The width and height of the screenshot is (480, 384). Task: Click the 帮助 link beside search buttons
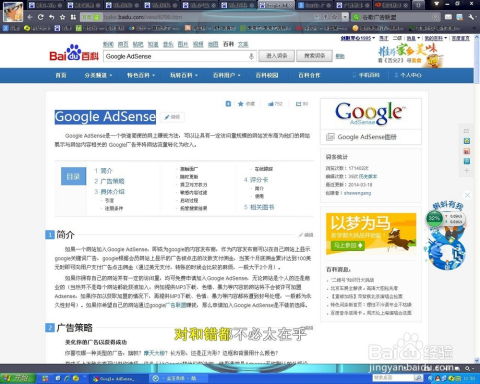[340, 56]
